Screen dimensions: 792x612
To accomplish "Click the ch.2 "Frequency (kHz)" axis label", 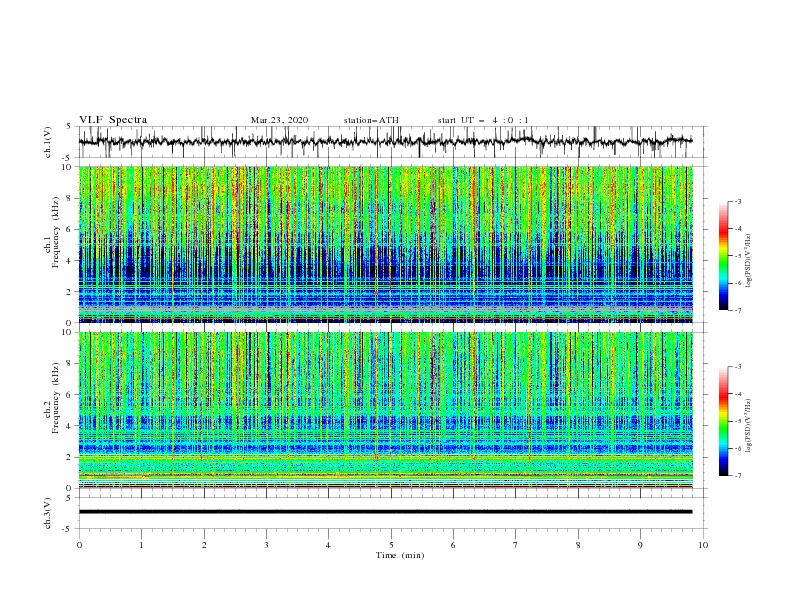I will [56, 398].
